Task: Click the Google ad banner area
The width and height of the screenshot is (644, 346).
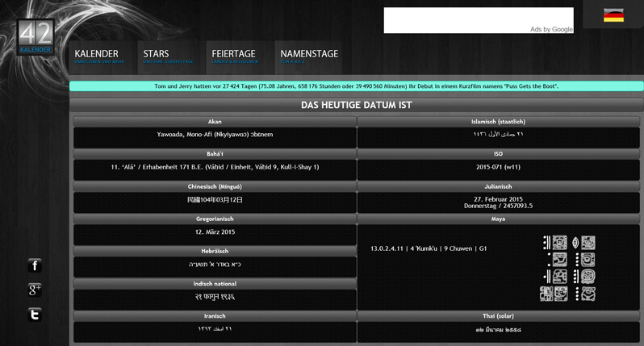Action: [478, 18]
